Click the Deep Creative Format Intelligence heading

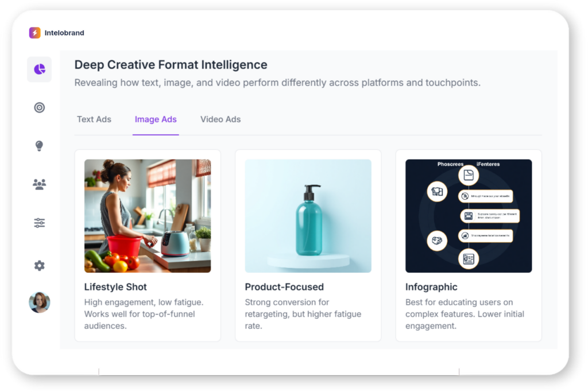(171, 65)
